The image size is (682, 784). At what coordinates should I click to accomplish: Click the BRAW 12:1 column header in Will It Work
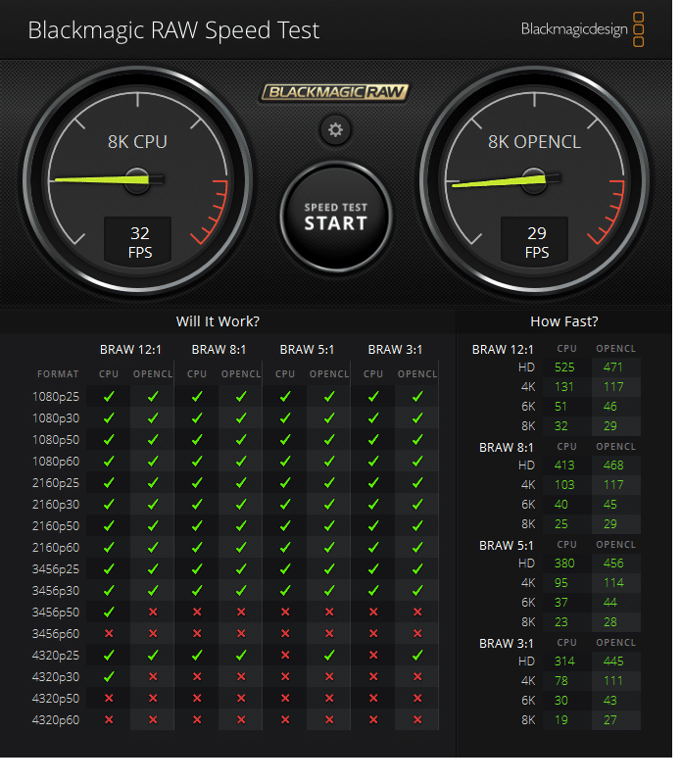130,350
